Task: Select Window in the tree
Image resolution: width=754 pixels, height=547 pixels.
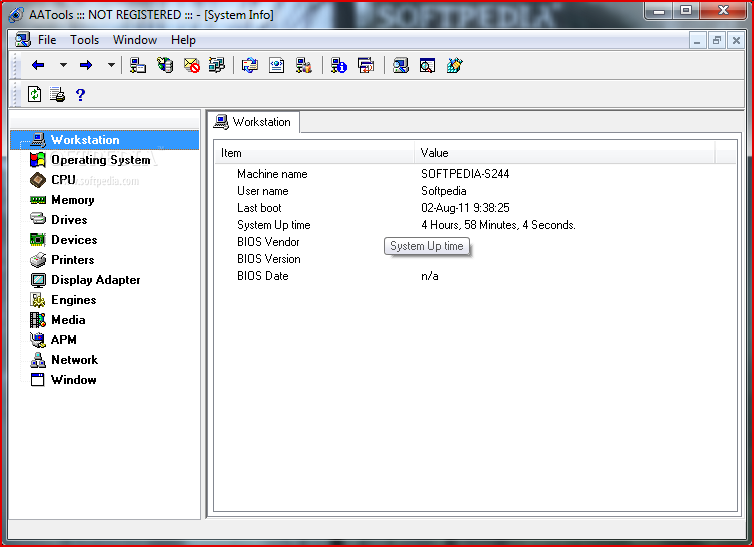Action: coord(74,380)
